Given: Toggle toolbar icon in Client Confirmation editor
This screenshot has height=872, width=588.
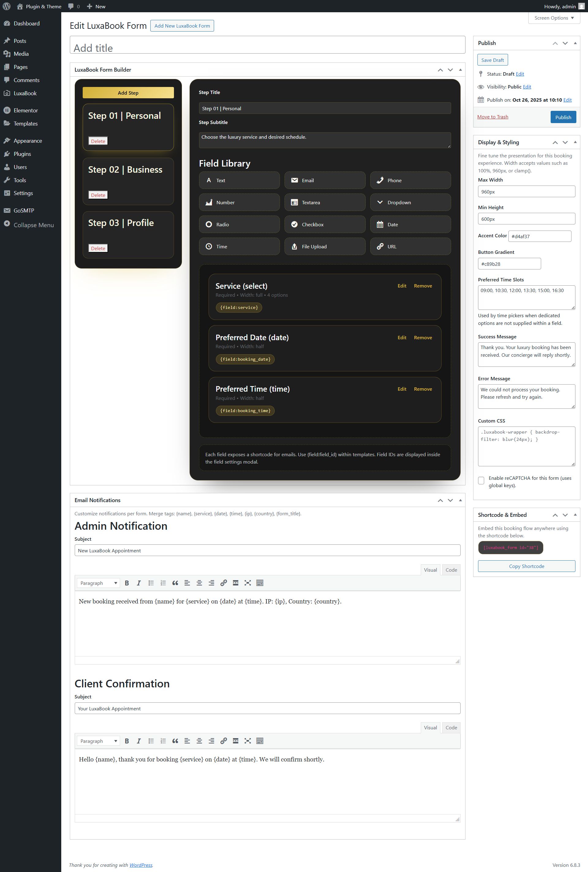Looking at the screenshot, I should point(259,741).
